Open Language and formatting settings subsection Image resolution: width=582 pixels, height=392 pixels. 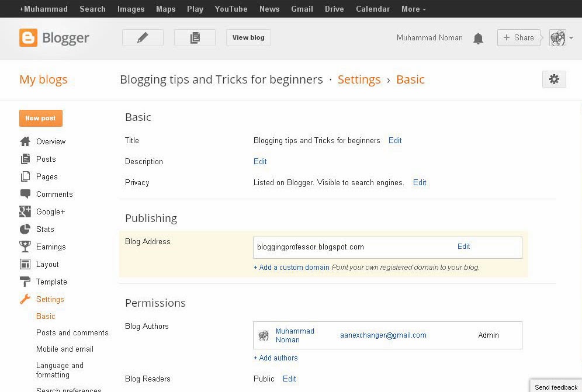coord(60,370)
